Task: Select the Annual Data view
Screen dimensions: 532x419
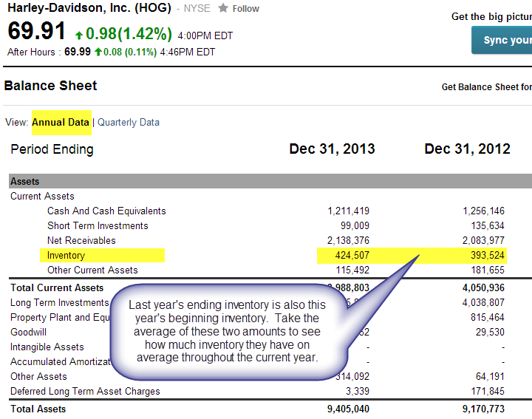Action: [x=61, y=123]
